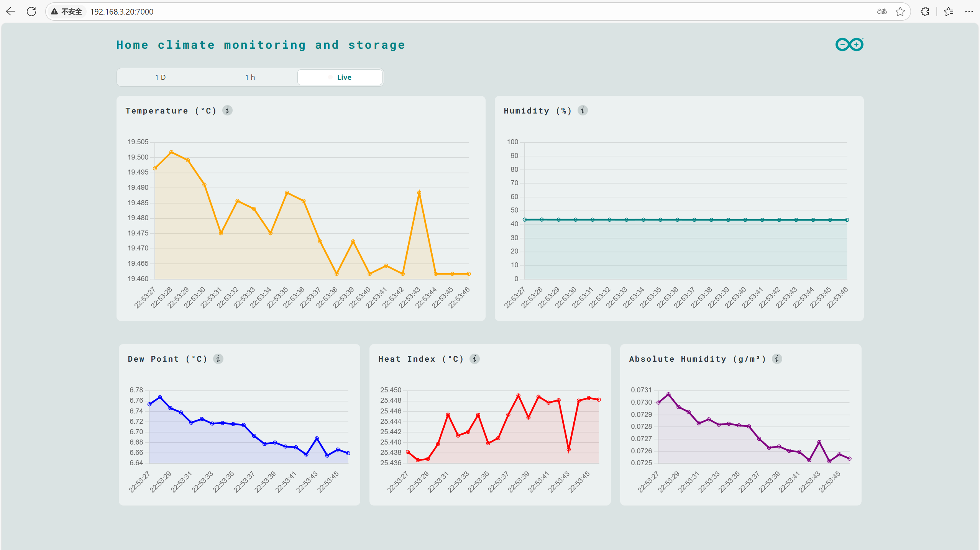
Task: Click the translate page icon
Action: (882, 12)
